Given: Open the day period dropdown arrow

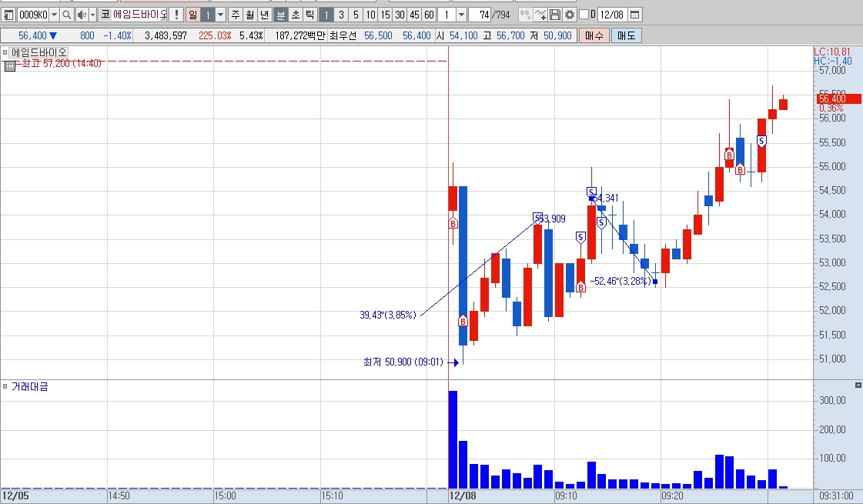Looking at the screenshot, I should coord(221,15).
